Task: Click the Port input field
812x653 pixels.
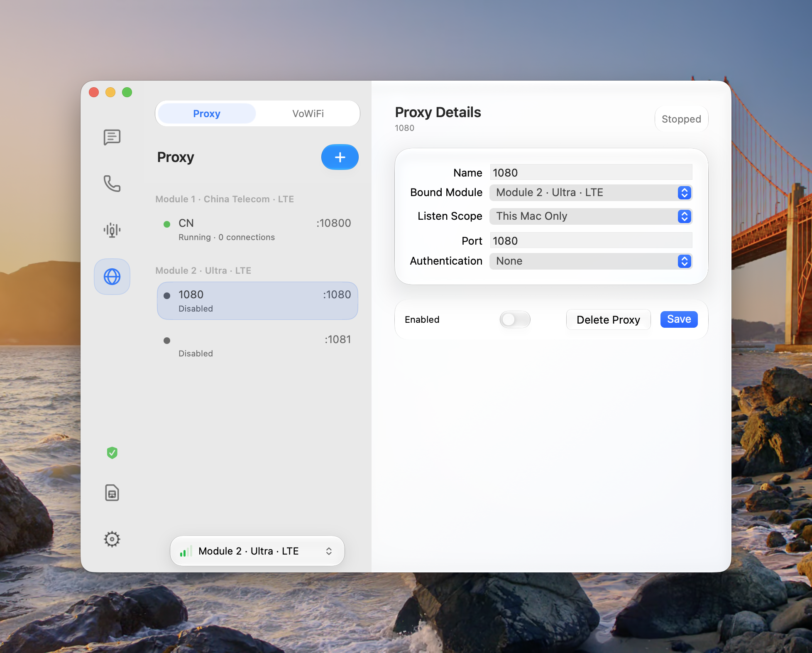Action: [591, 241]
